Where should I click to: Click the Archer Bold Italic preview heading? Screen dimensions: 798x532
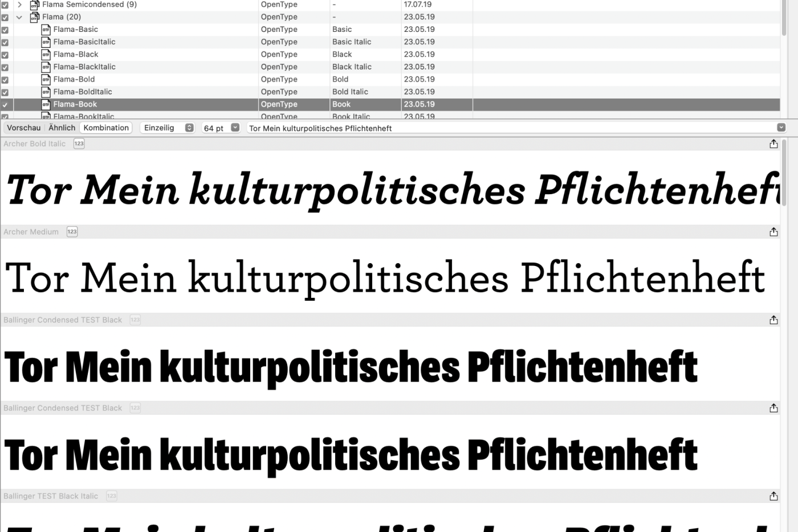(34, 144)
